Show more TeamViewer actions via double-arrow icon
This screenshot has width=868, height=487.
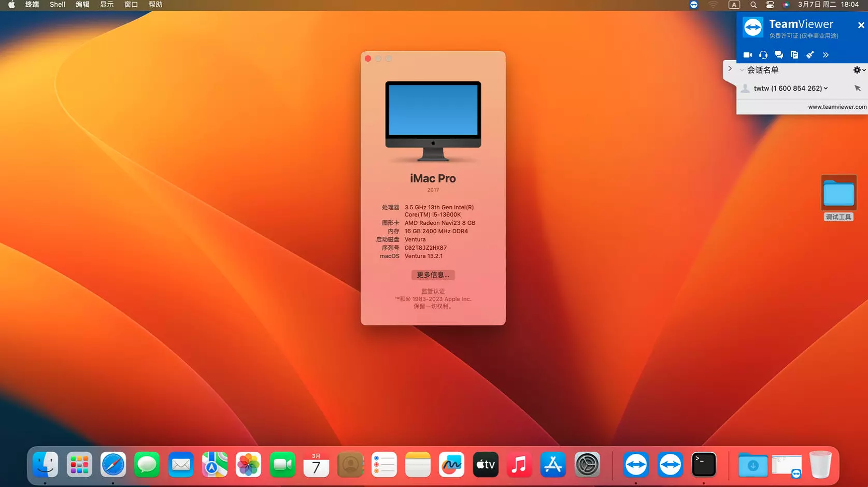(826, 54)
